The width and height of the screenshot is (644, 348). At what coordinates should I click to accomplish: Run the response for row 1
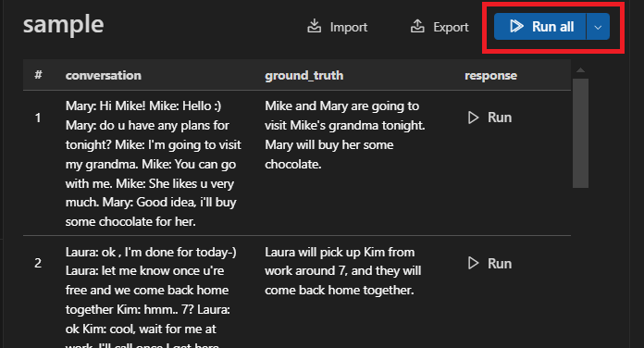(490, 118)
